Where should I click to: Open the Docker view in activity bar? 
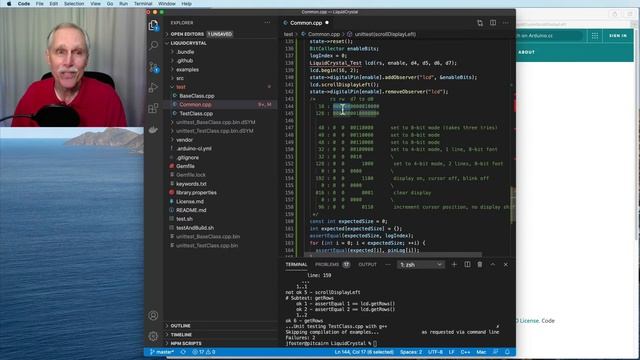tap(153, 130)
